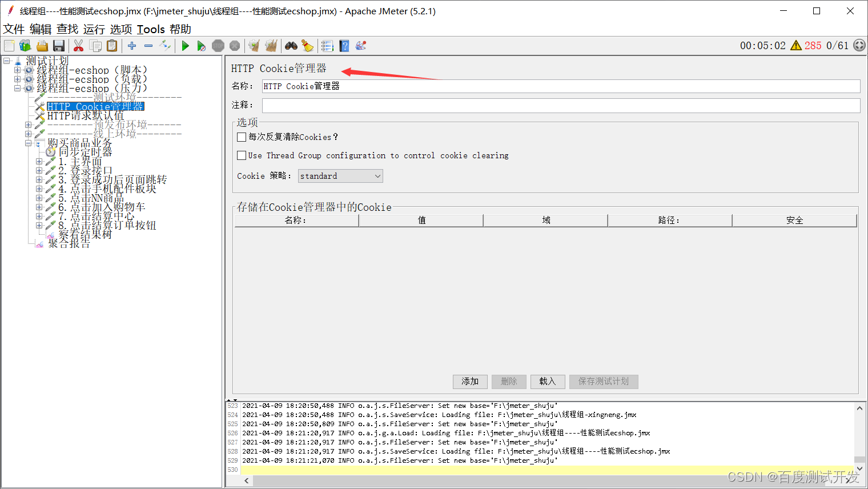Open the 查找 menu
This screenshot has width=868, height=489.
point(67,29)
